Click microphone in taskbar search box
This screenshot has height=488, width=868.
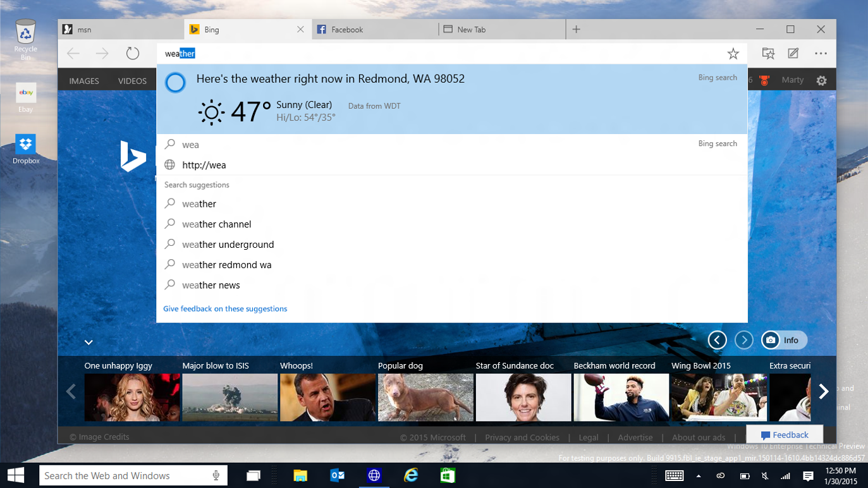[x=216, y=475]
